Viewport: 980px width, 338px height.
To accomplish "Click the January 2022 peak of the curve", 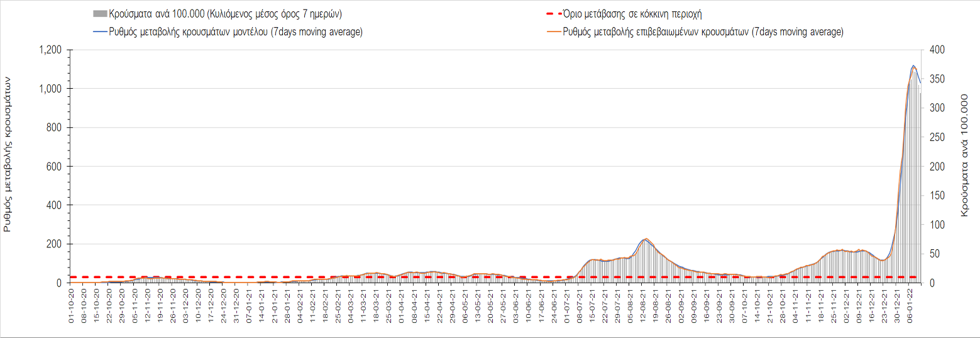I will 913,65.
